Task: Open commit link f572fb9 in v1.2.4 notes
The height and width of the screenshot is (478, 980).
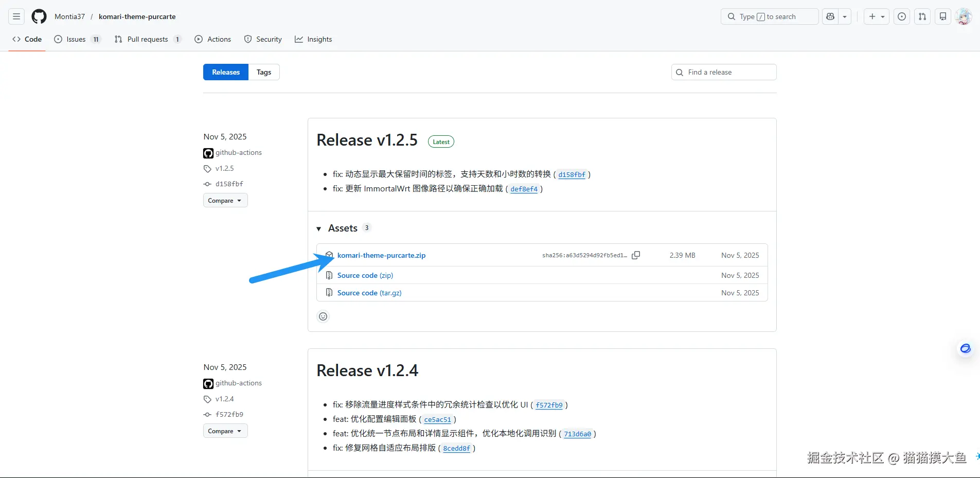Action: point(549,405)
